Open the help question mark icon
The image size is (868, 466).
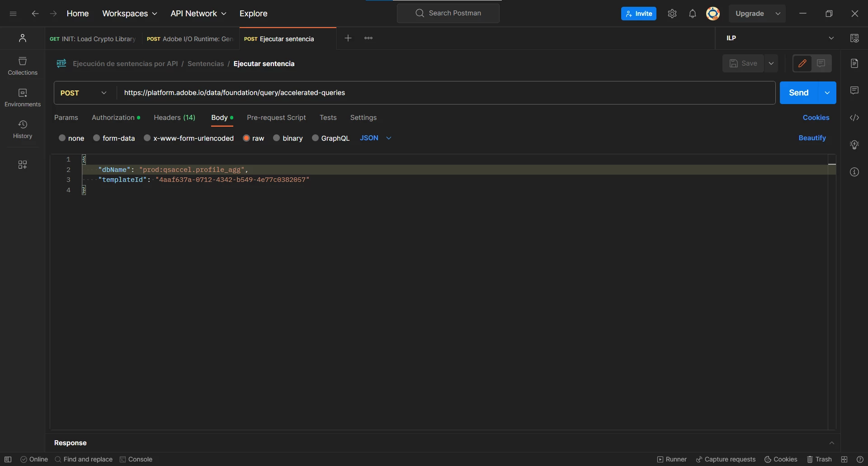point(860,459)
